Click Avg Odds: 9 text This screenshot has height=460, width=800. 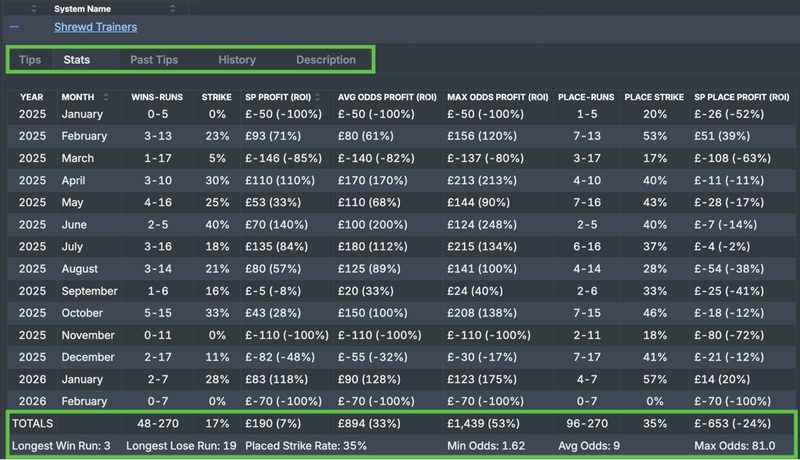tap(589, 446)
